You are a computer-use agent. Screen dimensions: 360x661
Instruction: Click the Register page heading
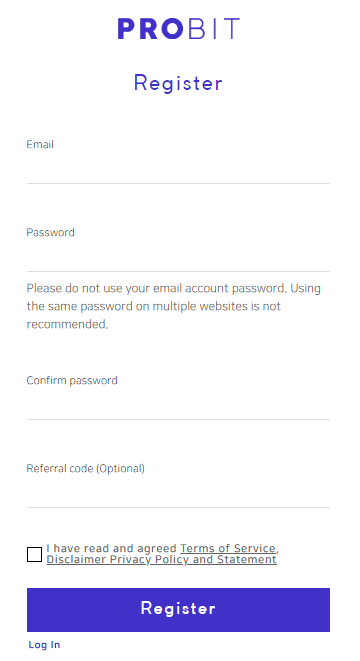coord(178,83)
